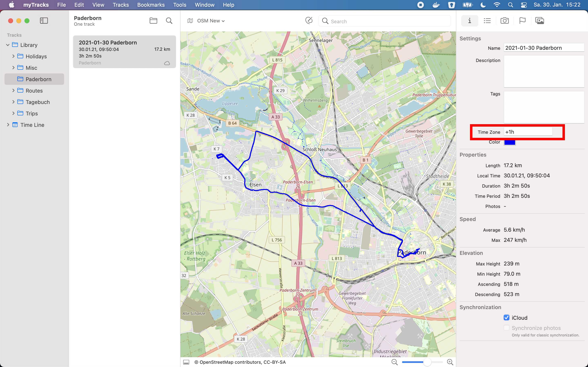Open the Bookmarks menu
The width and height of the screenshot is (588, 367).
pos(151,5)
